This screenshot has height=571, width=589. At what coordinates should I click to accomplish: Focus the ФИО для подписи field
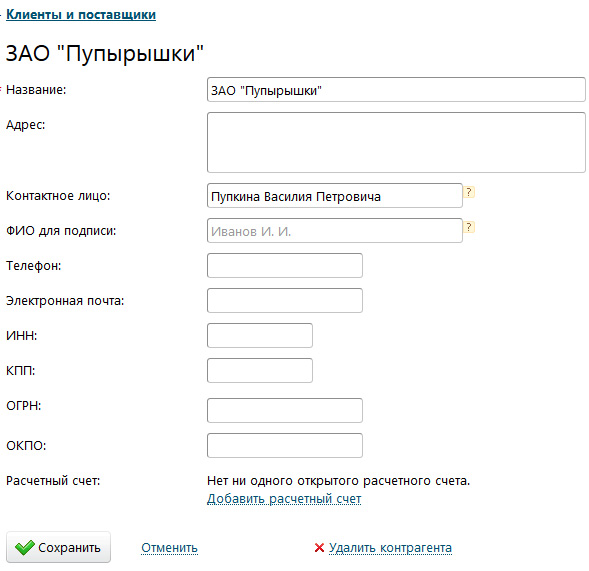335,231
